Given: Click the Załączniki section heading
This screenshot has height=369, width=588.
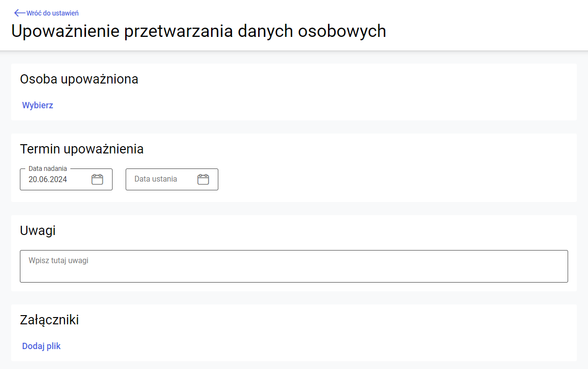Looking at the screenshot, I should point(49,320).
